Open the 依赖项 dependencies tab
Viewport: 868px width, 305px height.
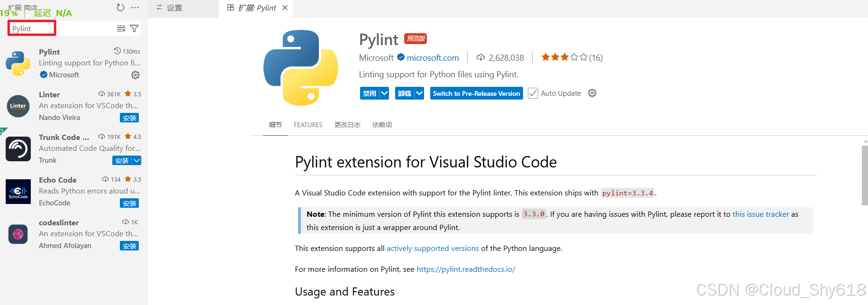coord(382,125)
